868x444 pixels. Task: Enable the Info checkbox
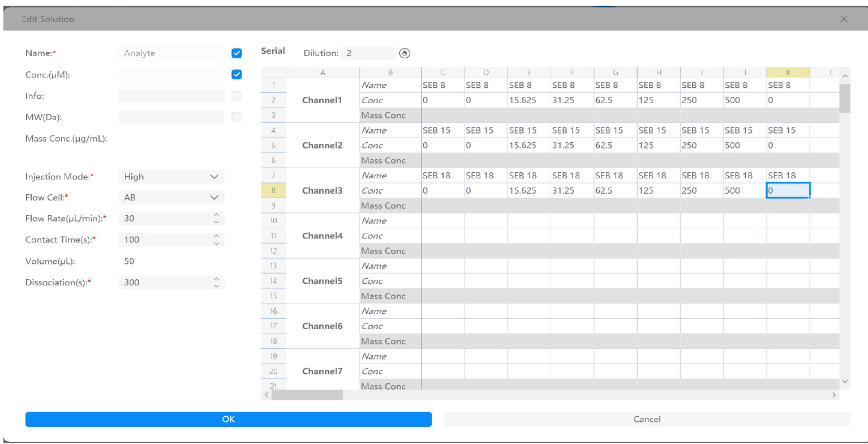point(237,96)
